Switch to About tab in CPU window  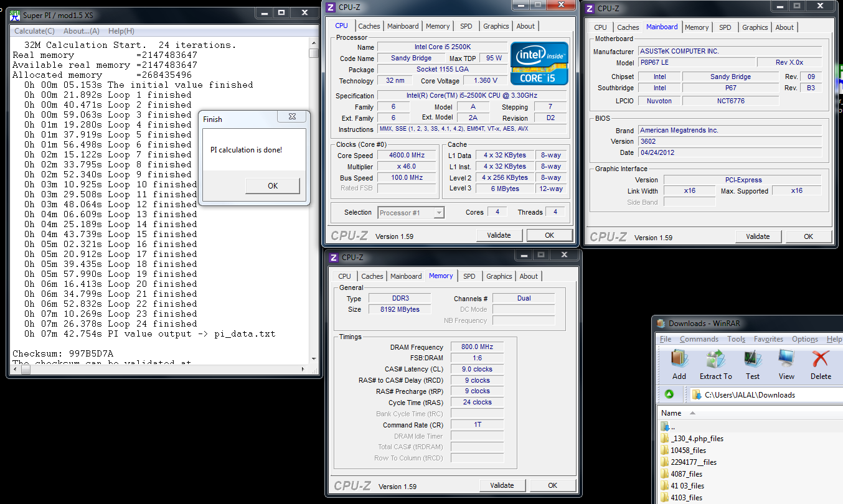(525, 26)
